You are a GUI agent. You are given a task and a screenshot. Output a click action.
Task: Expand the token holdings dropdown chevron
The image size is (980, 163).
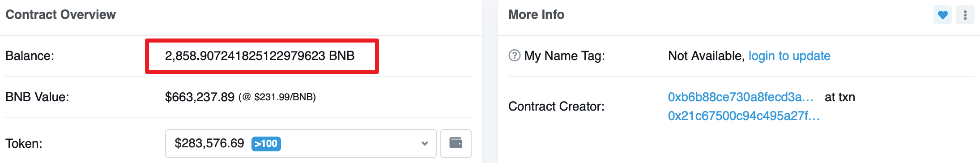click(x=425, y=144)
